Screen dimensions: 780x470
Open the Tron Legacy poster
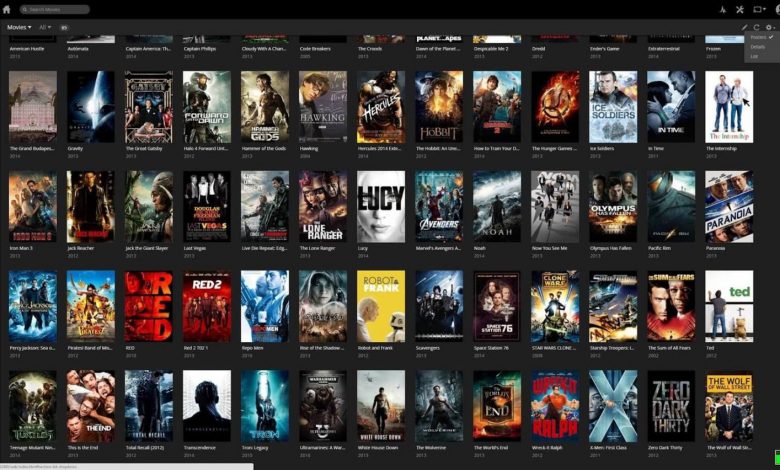pos(265,406)
